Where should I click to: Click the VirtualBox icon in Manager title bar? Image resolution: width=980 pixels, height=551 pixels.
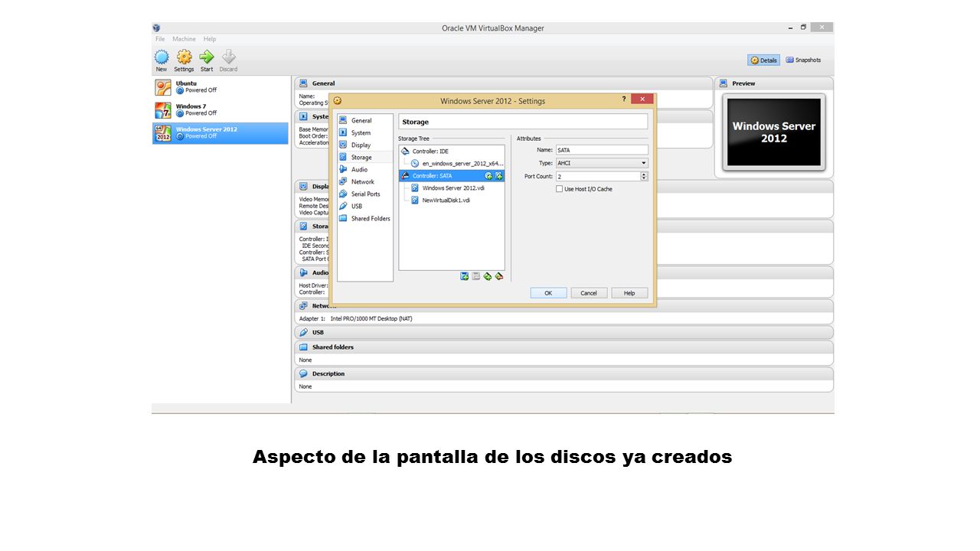click(x=157, y=28)
